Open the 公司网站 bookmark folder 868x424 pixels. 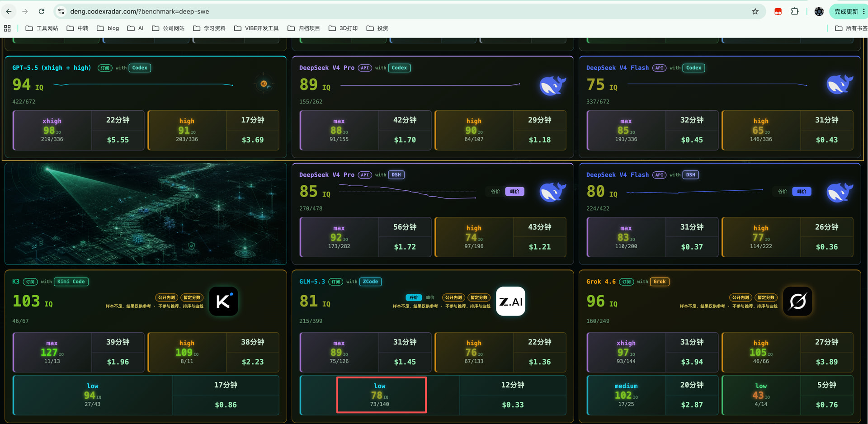point(168,28)
